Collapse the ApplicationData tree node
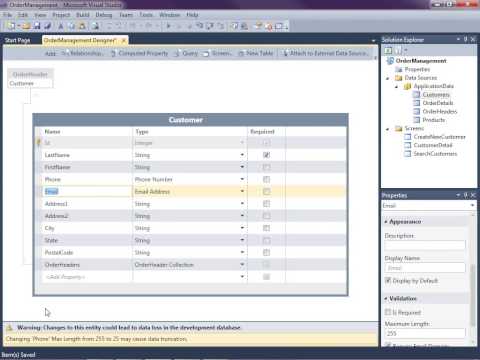This screenshot has height=360, width=480. [396, 87]
